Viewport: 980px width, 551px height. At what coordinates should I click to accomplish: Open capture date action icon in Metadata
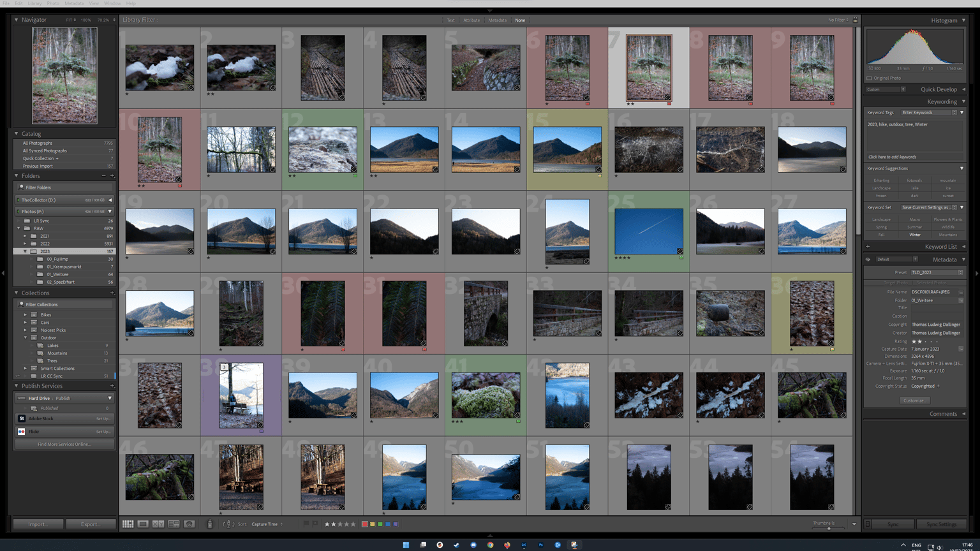(961, 349)
